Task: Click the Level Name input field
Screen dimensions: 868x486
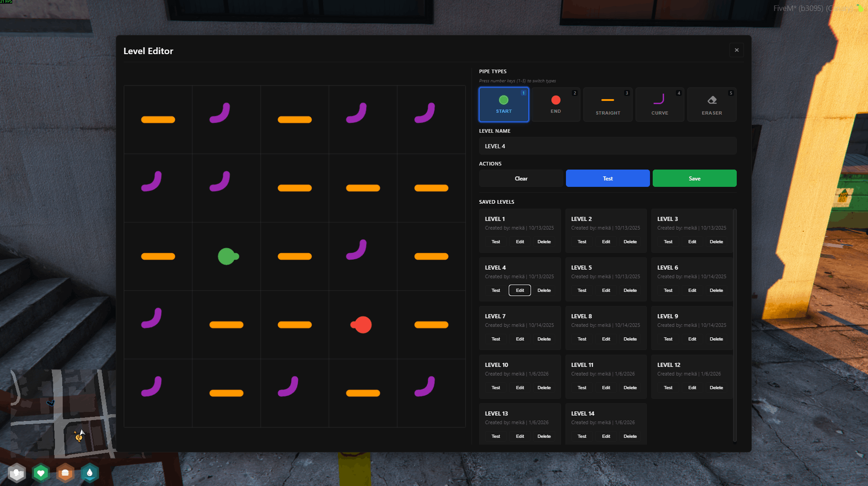Action: pos(607,146)
